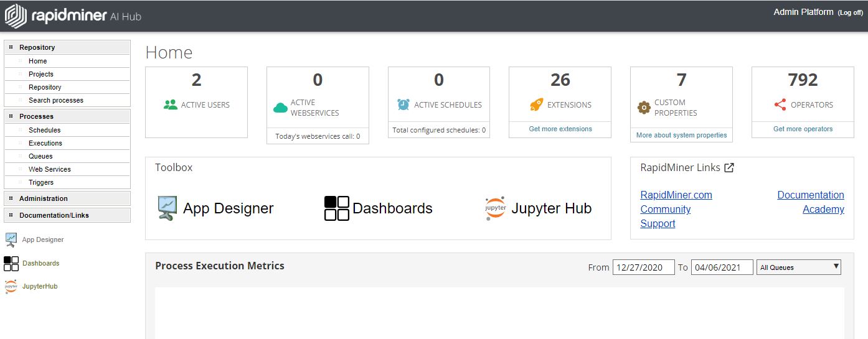Click the App Designer sidebar text link

click(x=43, y=239)
